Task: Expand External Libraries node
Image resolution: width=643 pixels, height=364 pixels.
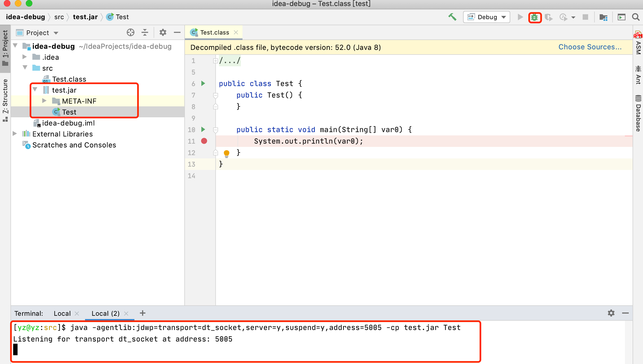Action: pos(15,134)
